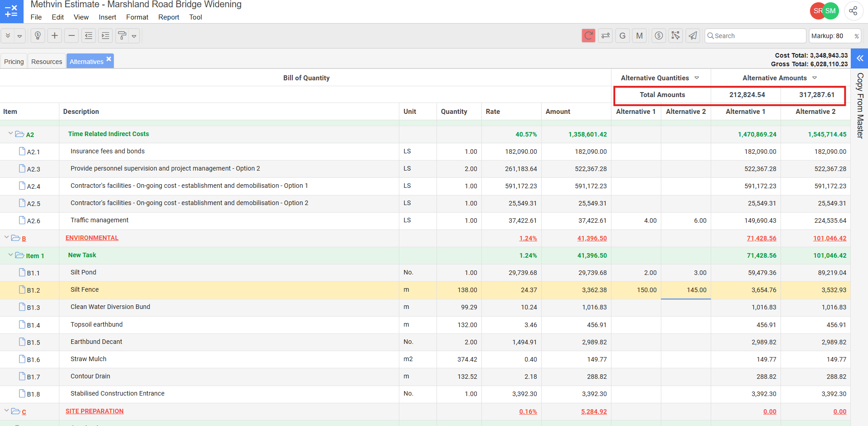The height and width of the screenshot is (426, 868).
Task: Open the SITE PREPARATION section link
Action: (94, 411)
